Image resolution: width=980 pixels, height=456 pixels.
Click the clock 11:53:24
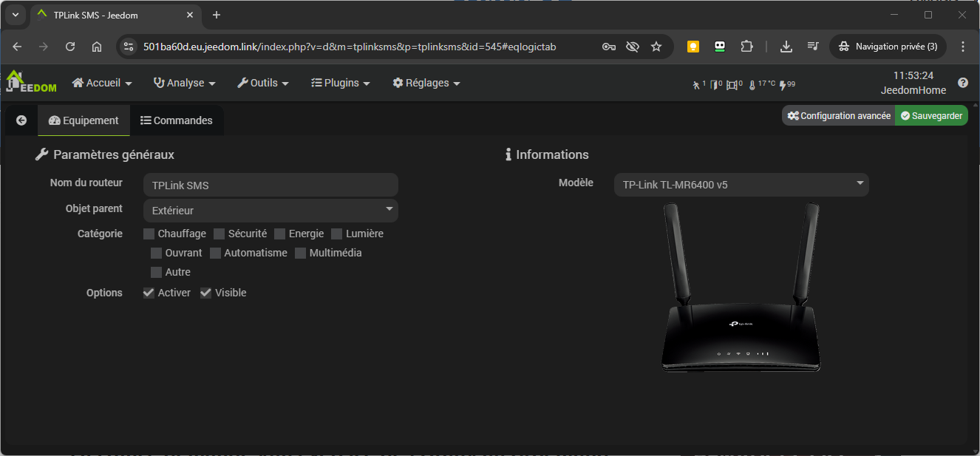pos(913,75)
